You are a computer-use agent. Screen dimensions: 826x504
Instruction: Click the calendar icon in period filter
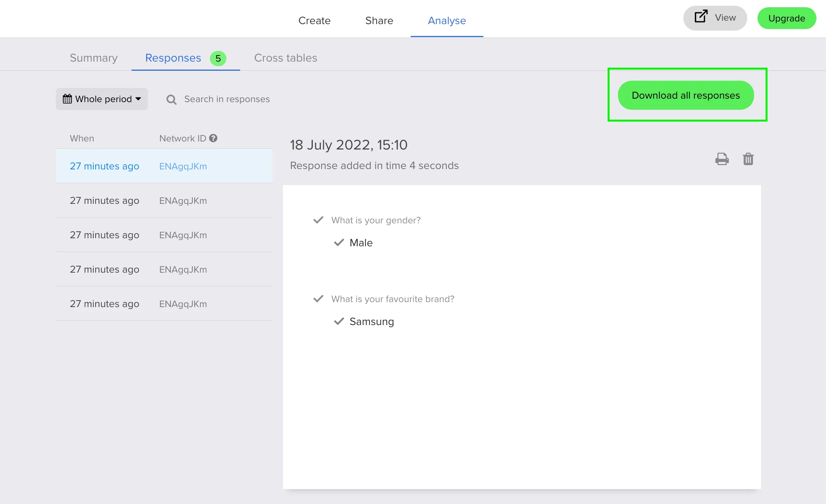67,99
